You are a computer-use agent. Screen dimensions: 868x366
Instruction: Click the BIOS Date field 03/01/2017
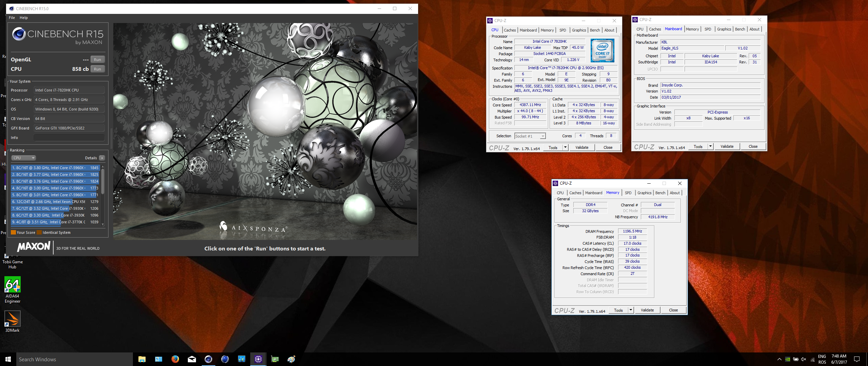click(710, 97)
